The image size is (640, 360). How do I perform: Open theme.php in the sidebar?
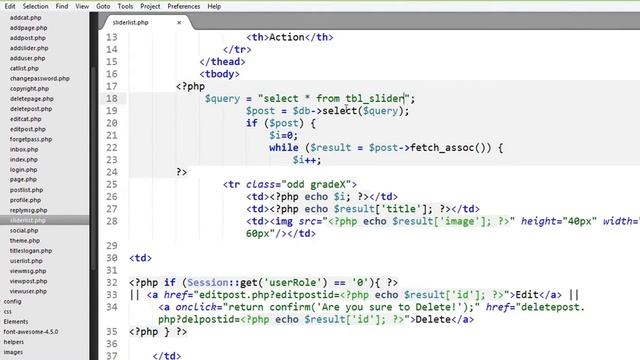pyautogui.click(x=25, y=240)
